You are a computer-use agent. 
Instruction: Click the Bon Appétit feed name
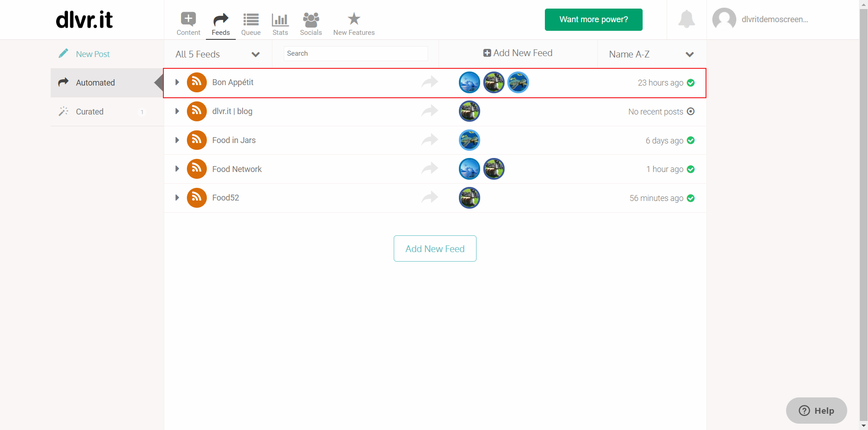233,82
